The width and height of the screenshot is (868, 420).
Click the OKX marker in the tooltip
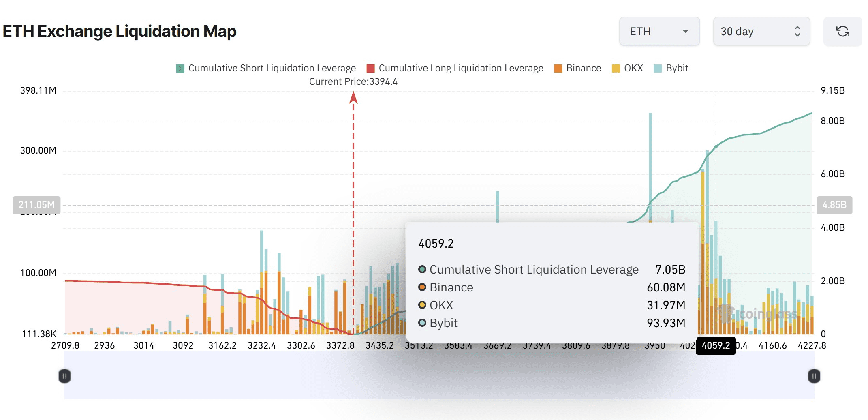point(422,305)
